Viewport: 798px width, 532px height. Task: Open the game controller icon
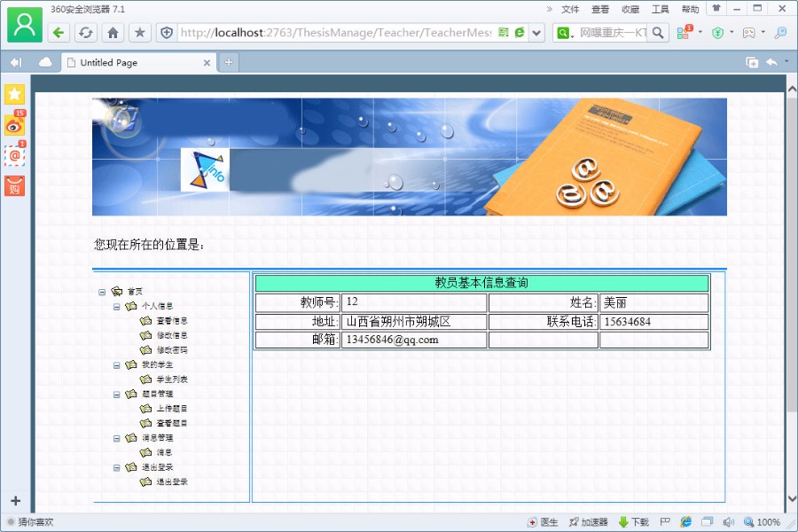(x=748, y=33)
